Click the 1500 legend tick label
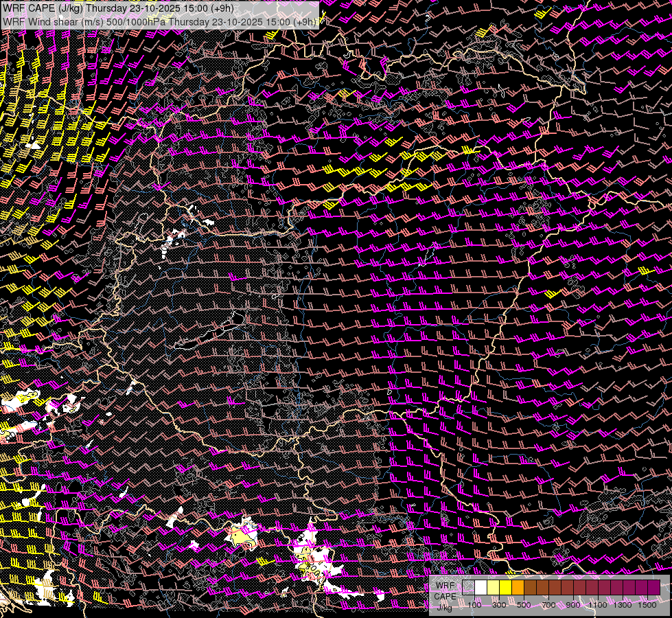The width and height of the screenshot is (672, 618). coord(647,605)
